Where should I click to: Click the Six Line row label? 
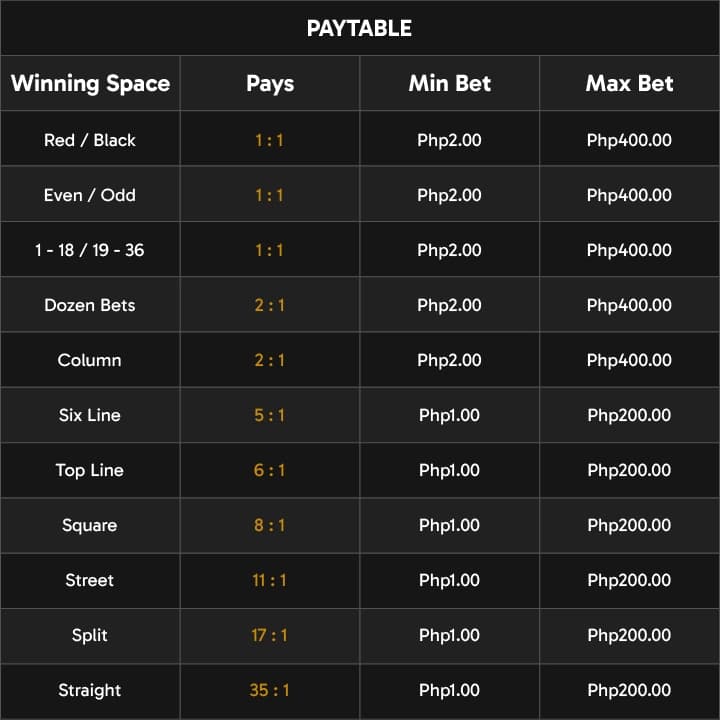pyautogui.click(x=90, y=415)
